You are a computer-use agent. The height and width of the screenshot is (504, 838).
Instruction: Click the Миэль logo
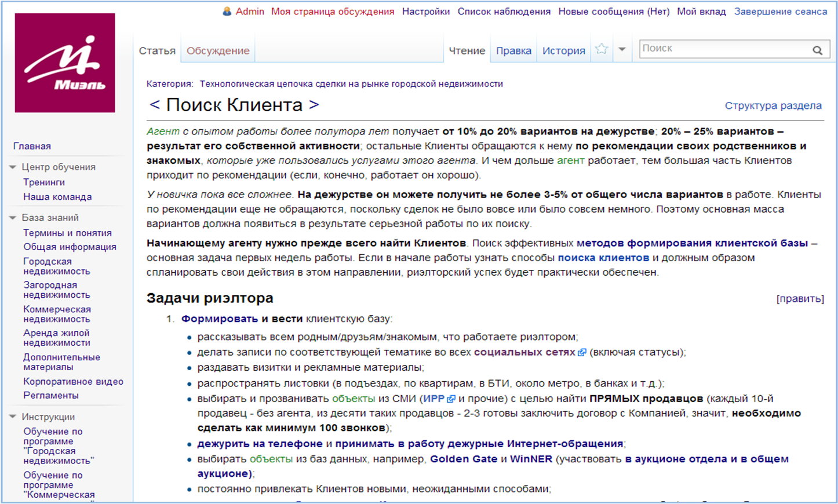pyautogui.click(x=65, y=63)
